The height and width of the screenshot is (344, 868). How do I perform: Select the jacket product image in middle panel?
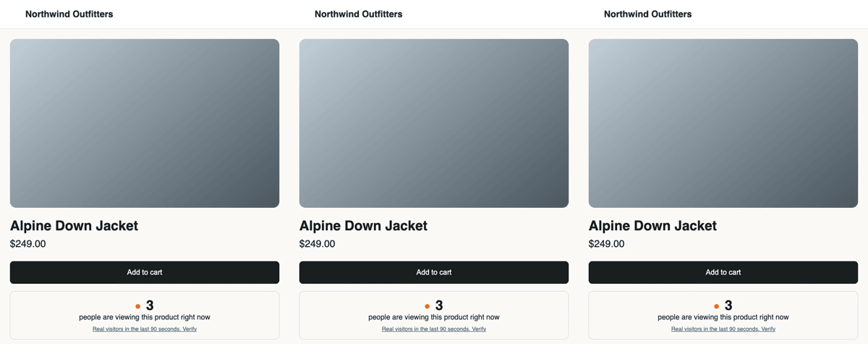pyautogui.click(x=434, y=123)
